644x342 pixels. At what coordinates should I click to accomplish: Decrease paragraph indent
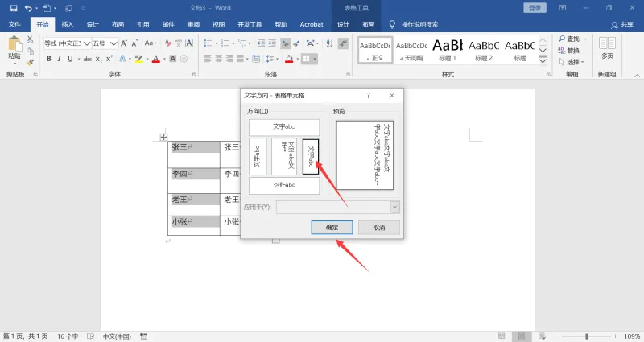click(x=261, y=43)
